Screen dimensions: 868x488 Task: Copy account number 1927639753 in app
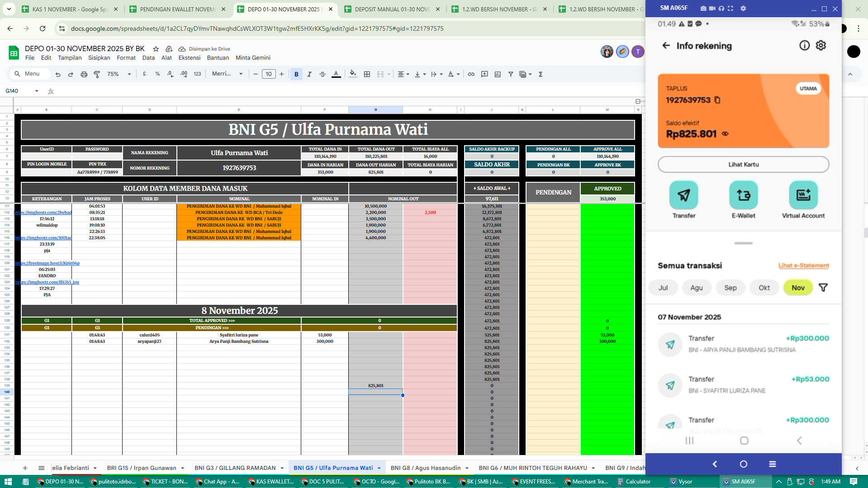coord(717,100)
